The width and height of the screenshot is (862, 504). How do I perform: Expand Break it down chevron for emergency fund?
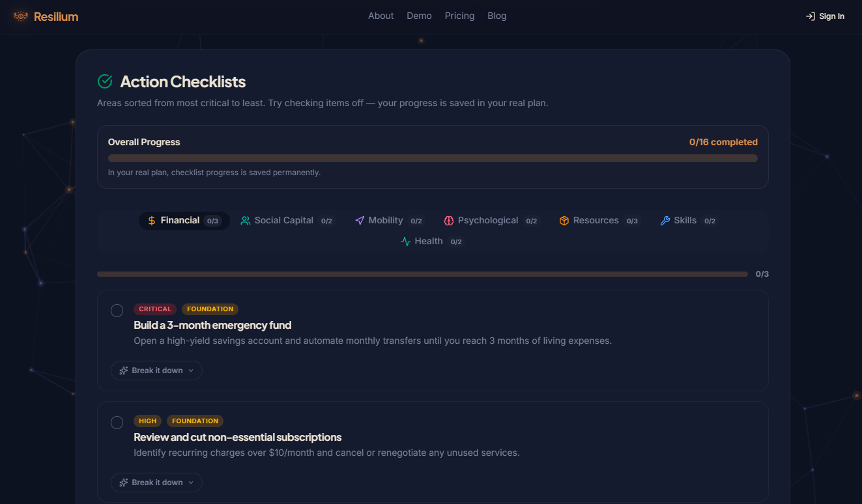point(191,371)
